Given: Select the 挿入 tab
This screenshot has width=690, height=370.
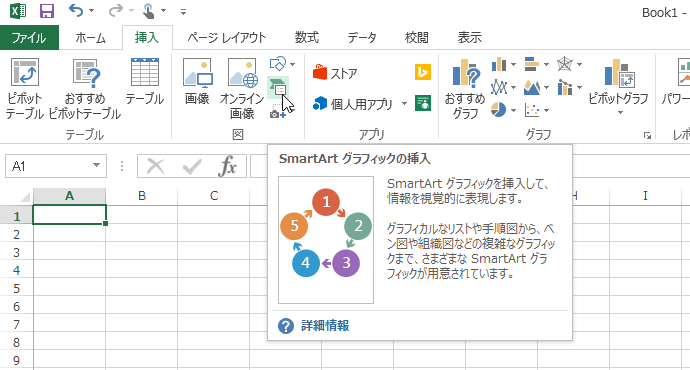Looking at the screenshot, I should 147,38.
